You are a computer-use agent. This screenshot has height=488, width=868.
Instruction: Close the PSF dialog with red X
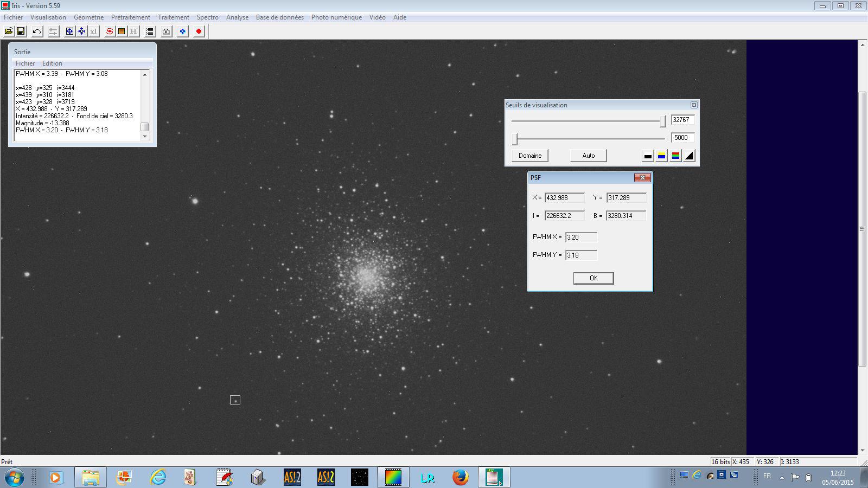(642, 177)
